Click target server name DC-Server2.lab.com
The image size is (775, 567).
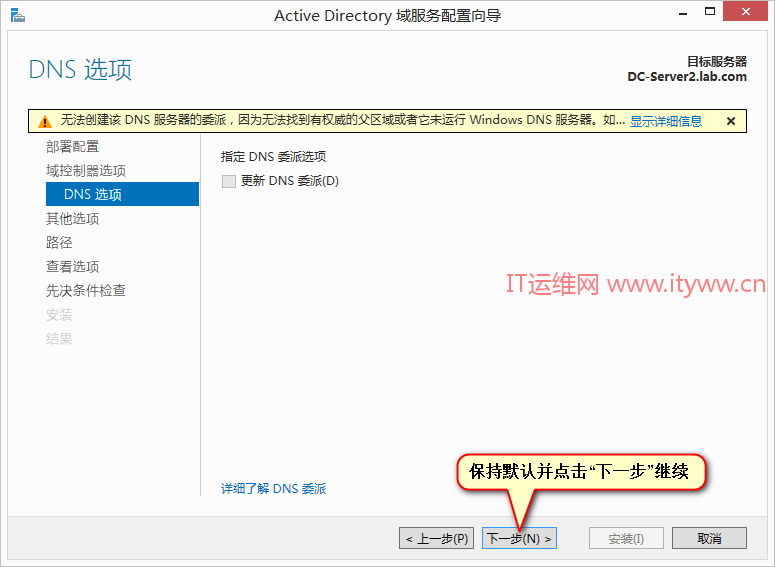click(687, 77)
